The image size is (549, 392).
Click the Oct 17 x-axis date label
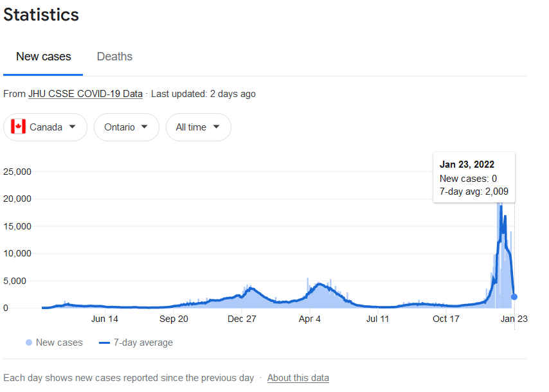point(446,319)
